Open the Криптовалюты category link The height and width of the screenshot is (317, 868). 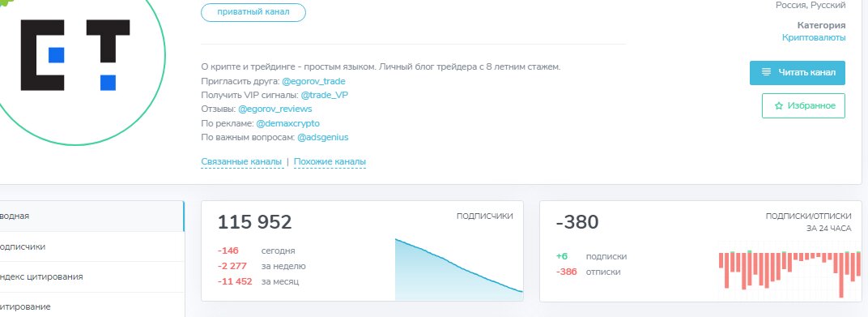click(814, 37)
